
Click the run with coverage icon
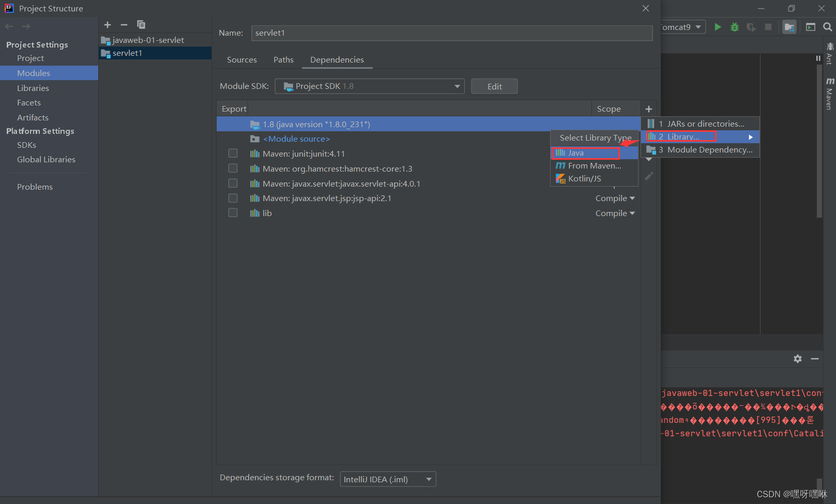point(751,27)
